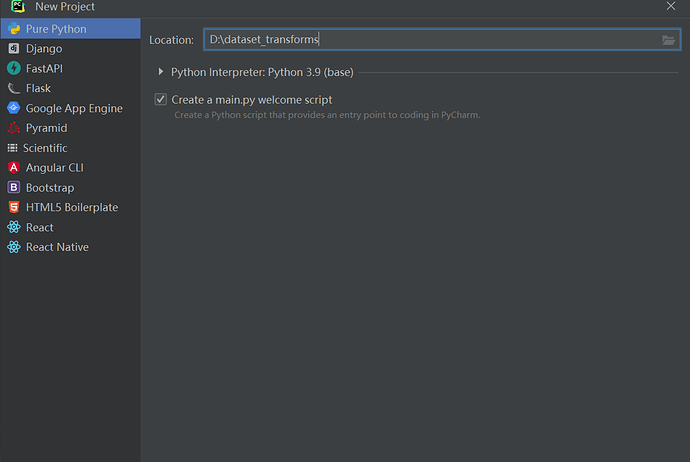The width and height of the screenshot is (690, 462).
Task: Close the New Project dialog
Action: (x=671, y=6)
